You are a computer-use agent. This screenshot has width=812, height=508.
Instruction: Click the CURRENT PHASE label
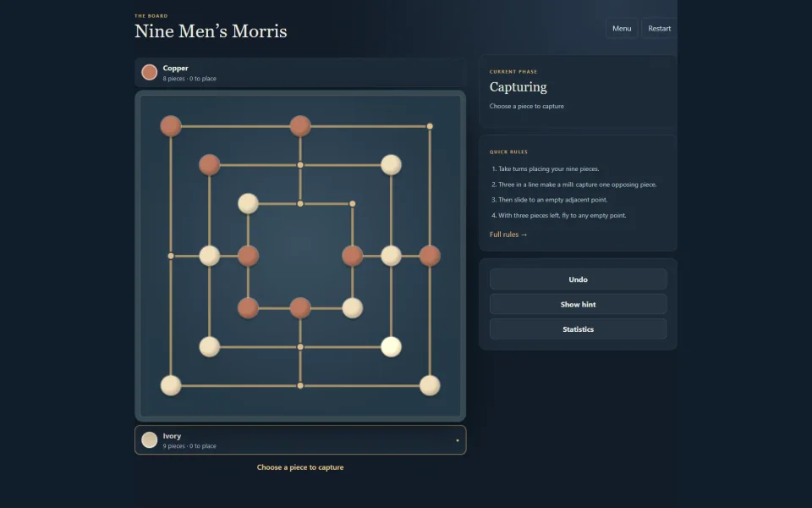[x=513, y=71]
